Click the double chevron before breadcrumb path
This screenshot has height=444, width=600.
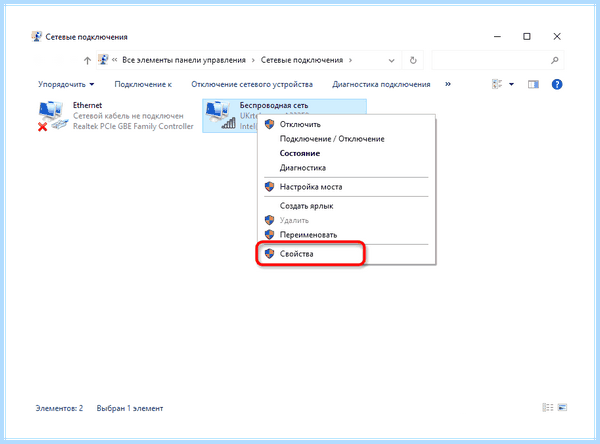(114, 60)
